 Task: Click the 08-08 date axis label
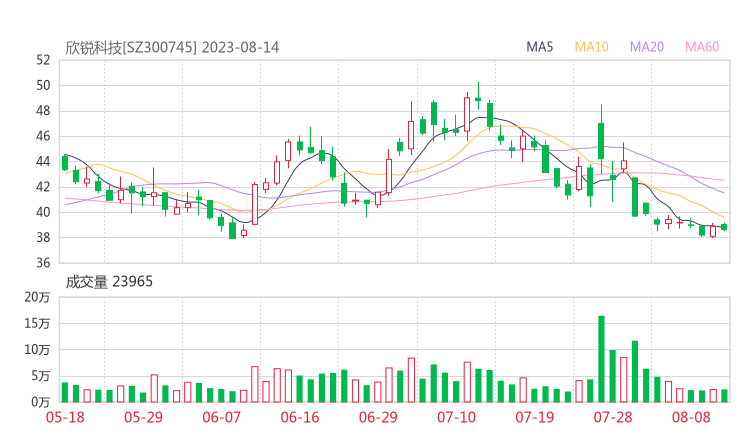coord(691,417)
